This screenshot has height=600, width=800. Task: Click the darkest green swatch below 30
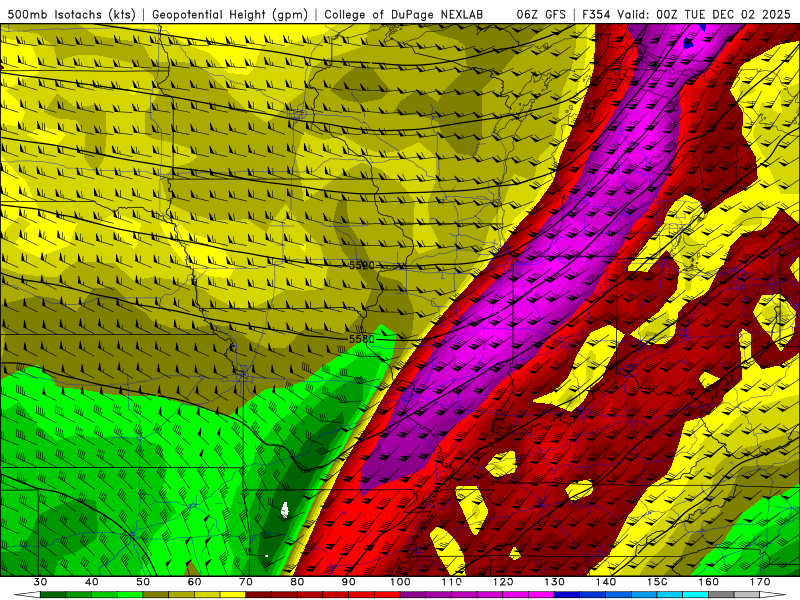53,594
